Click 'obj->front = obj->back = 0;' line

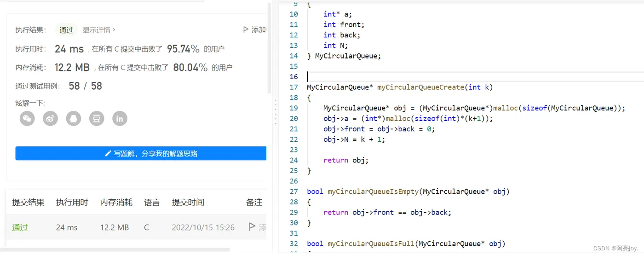tap(379, 128)
